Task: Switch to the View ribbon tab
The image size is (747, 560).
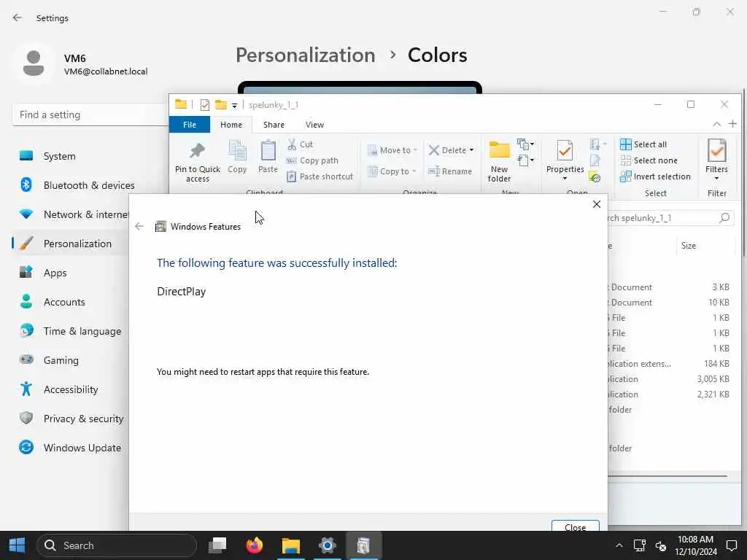Action: tap(314, 125)
